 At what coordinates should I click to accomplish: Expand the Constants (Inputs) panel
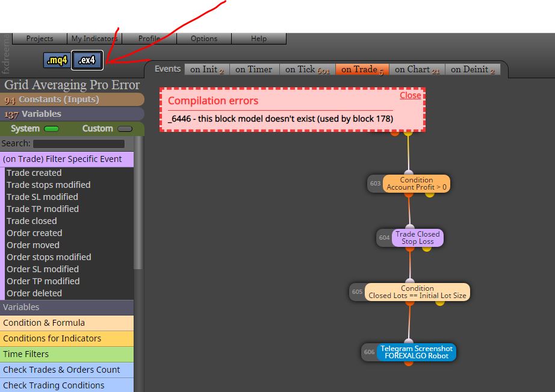(x=72, y=99)
